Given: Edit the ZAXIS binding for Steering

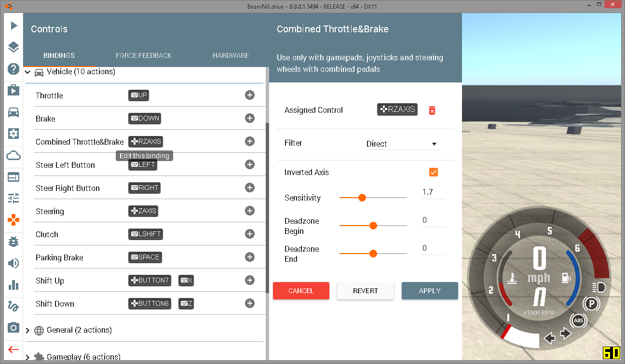Looking at the screenshot, I should click(x=143, y=211).
